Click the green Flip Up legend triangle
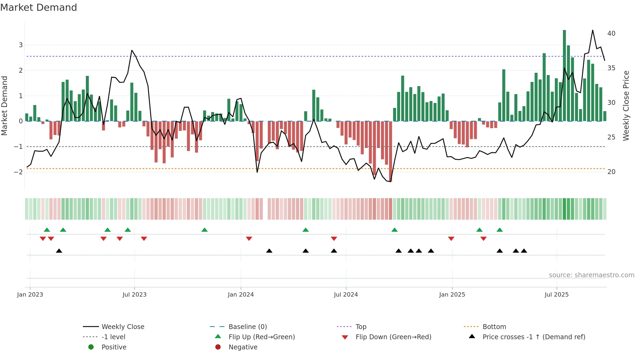Screen dimensions: 644x362 tap(218, 336)
